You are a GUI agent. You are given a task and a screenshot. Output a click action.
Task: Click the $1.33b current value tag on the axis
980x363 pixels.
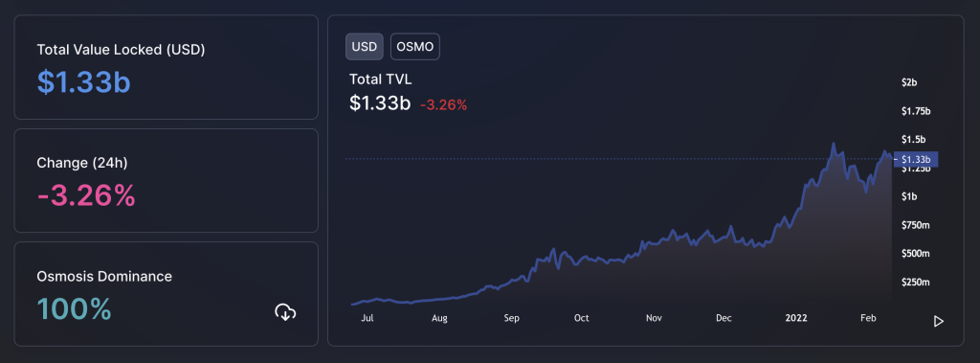[916, 160]
